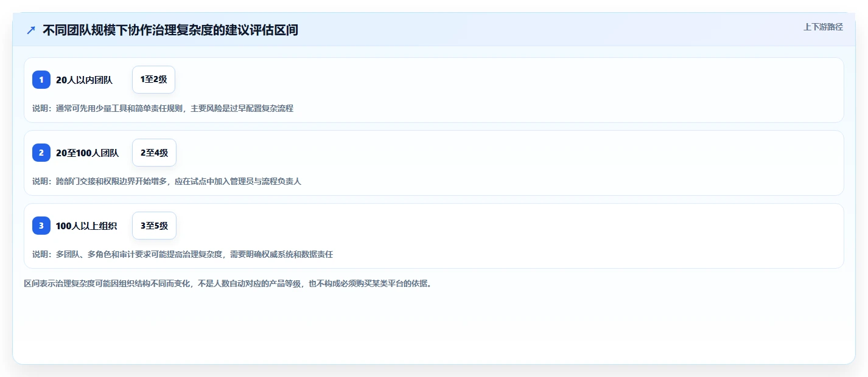Click the description starting with 通常可先用少量工具

coord(163,108)
